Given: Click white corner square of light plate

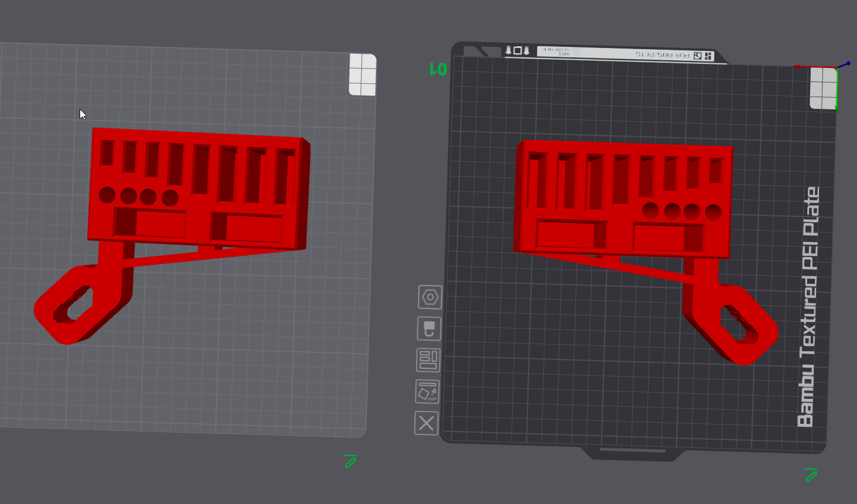Looking at the screenshot, I should point(363,74).
